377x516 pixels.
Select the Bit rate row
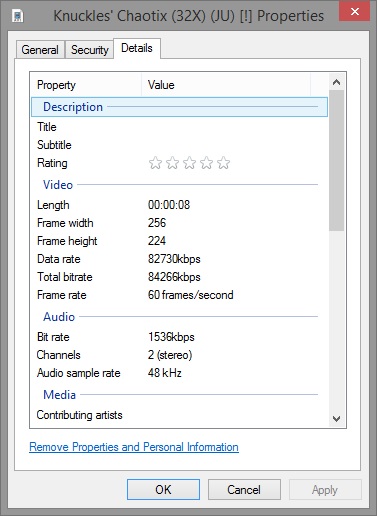coord(179,337)
